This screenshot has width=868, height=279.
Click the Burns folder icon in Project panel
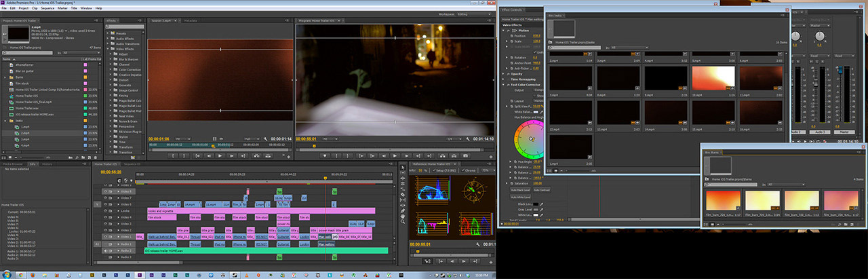[11, 77]
